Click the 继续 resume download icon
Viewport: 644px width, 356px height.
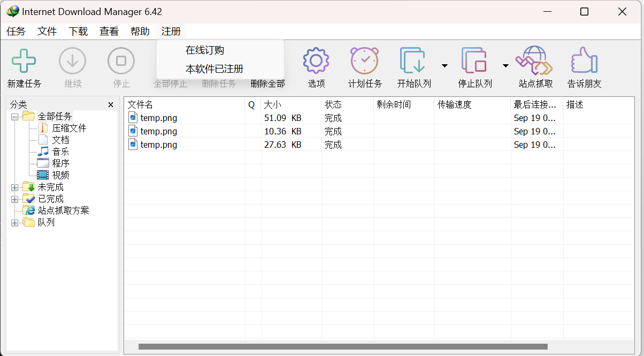(x=73, y=61)
